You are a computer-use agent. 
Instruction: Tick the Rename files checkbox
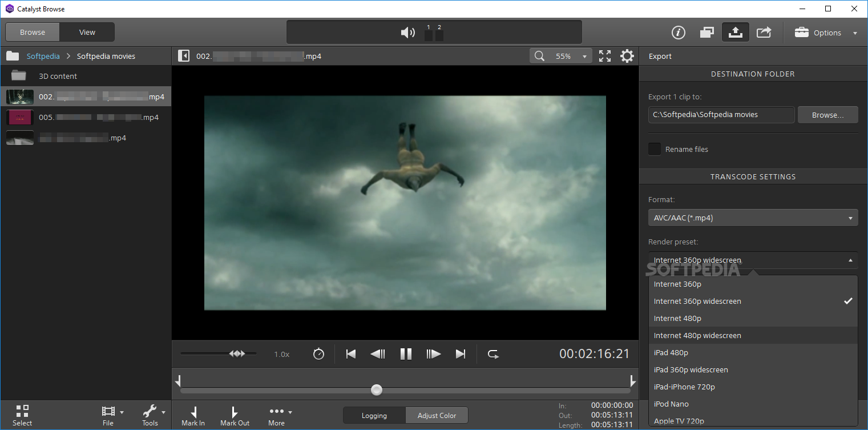click(655, 149)
